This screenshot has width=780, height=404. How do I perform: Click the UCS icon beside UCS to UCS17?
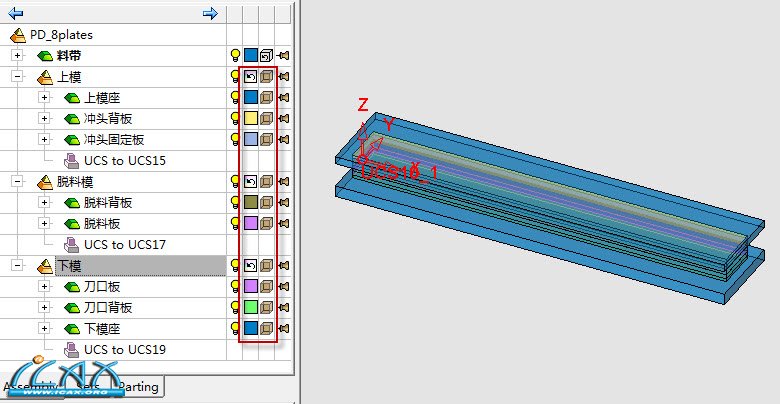point(71,244)
